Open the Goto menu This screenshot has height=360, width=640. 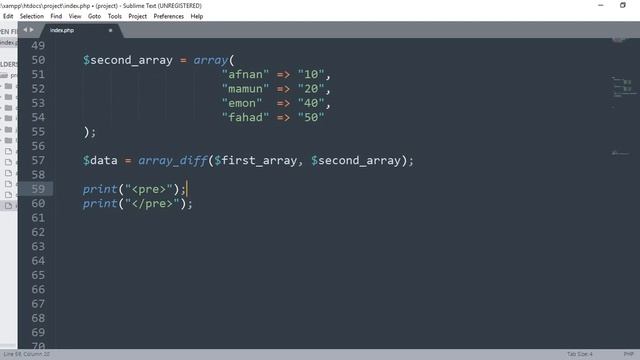point(94,16)
